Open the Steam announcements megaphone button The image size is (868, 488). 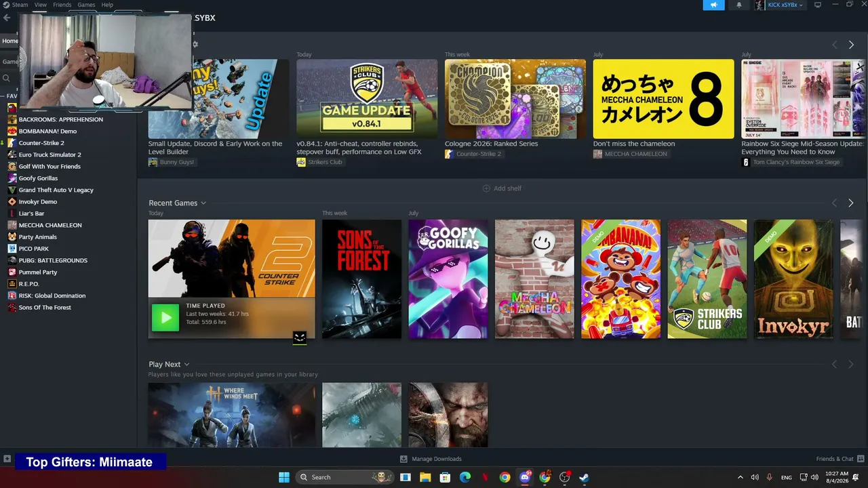[713, 5]
